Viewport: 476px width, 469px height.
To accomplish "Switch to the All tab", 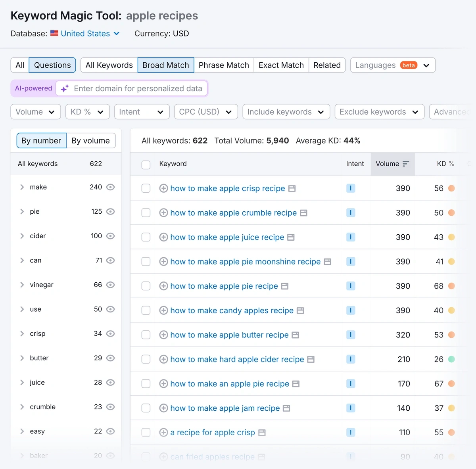I will [x=20, y=65].
